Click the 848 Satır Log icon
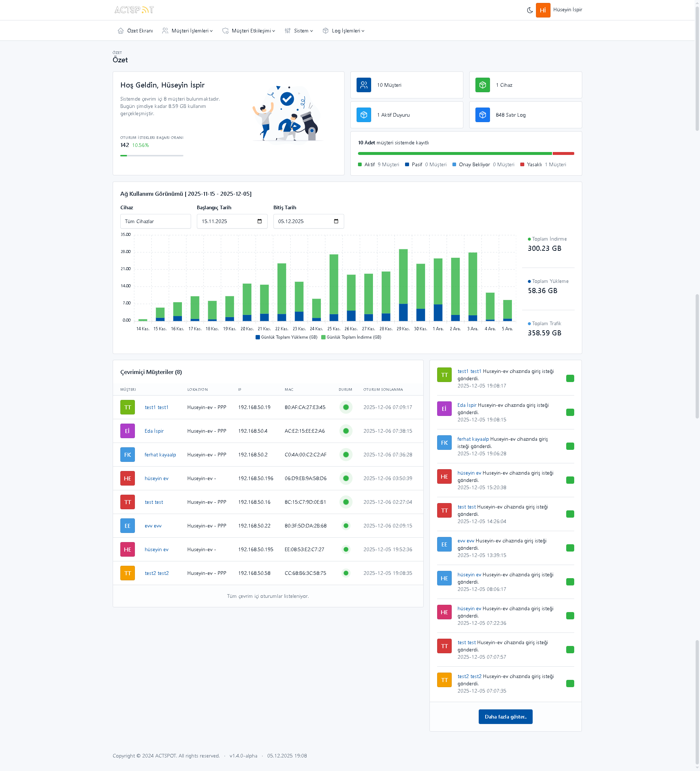700x771 pixels. coord(482,115)
